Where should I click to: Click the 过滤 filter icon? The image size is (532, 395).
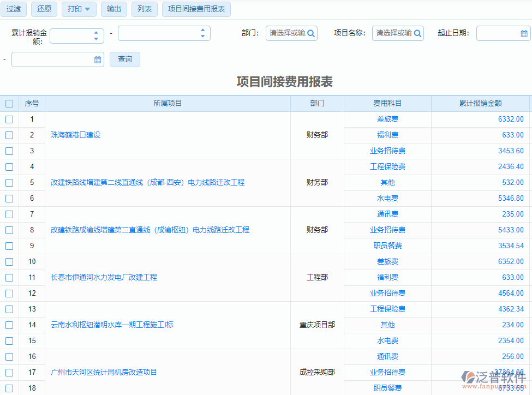(x=13, y=9)
